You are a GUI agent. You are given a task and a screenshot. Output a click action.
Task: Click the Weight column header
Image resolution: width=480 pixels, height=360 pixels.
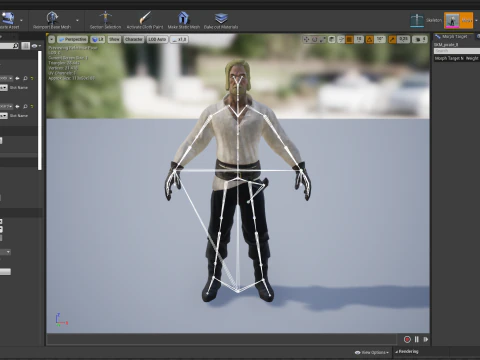[x=472, y=58]
